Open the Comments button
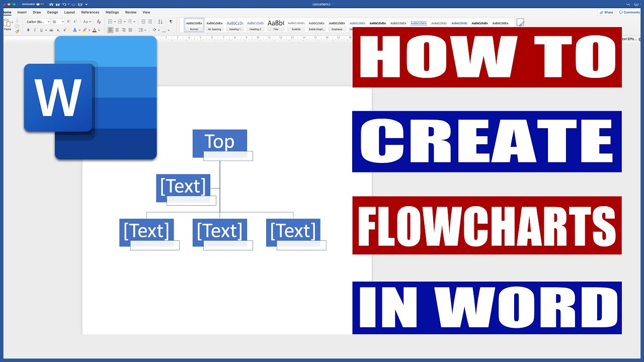Screen dimensions: 644x362 (629, 12)
